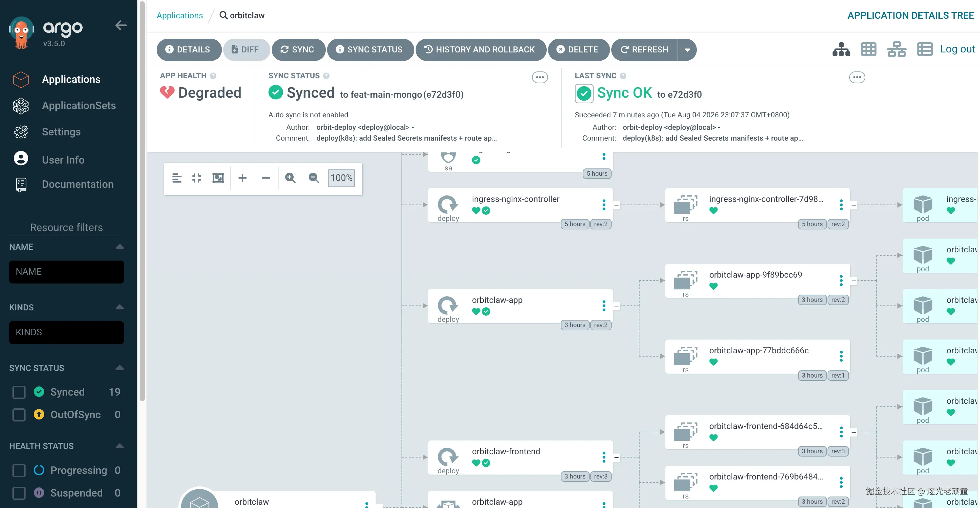Screen dimensions: 980x508
Task: Click the HISTORY AND ROLLBACK button
Action: tap(480, 49)
